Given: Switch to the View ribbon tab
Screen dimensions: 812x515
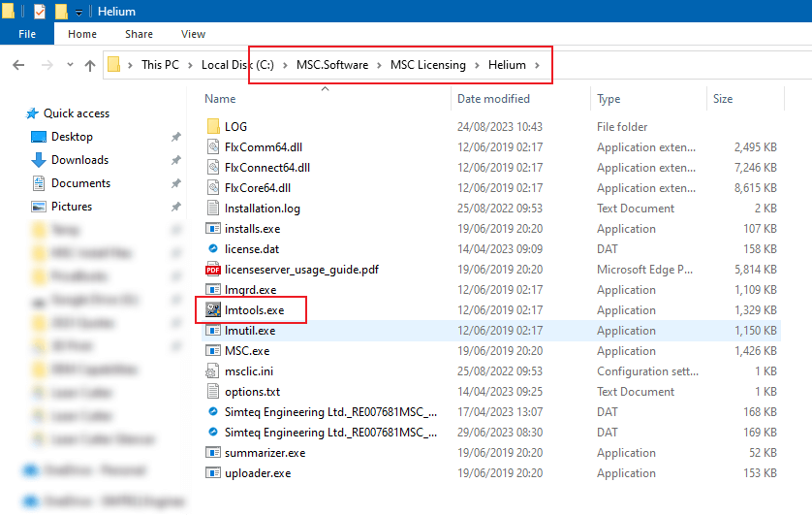Looking at the screenshot, I should pyautogui.click(x=193, y=34).
